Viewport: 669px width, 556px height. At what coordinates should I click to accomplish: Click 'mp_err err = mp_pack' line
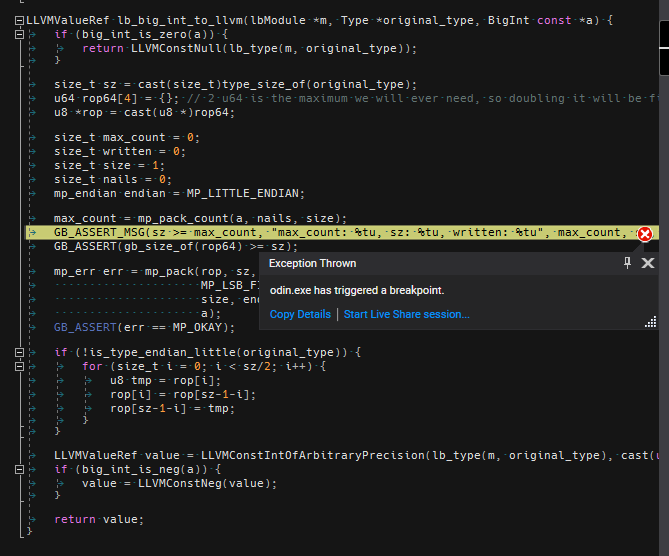[x=154, y=271]
